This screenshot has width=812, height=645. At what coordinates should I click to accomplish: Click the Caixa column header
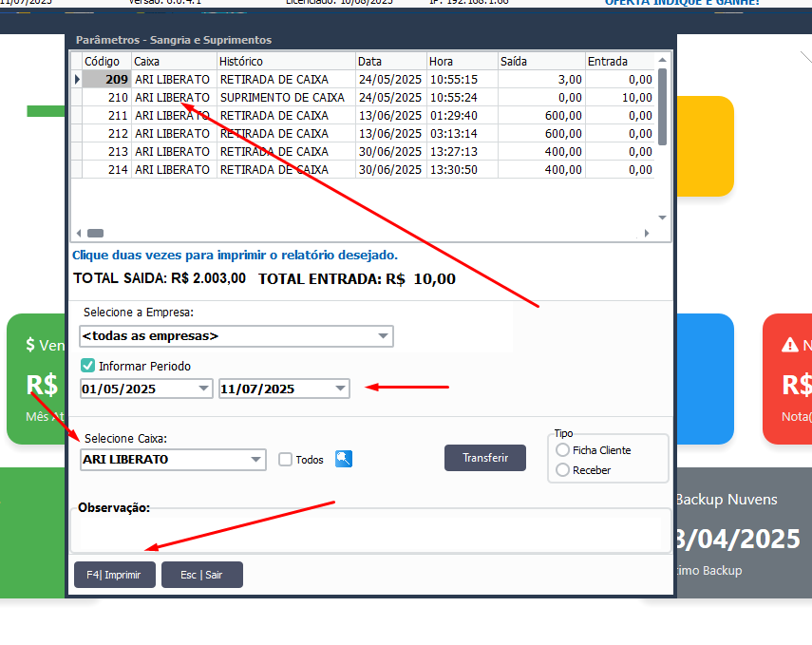[x=174, y=61]
